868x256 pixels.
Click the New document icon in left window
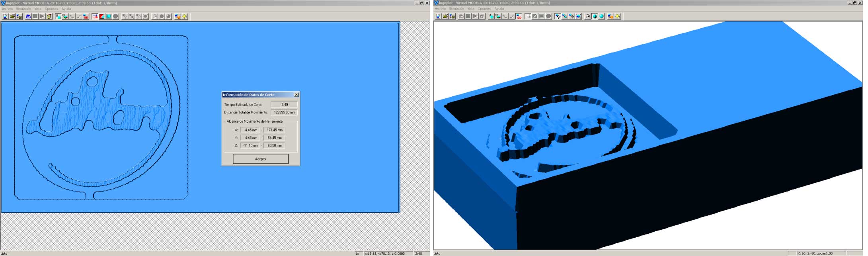point(5,16)
